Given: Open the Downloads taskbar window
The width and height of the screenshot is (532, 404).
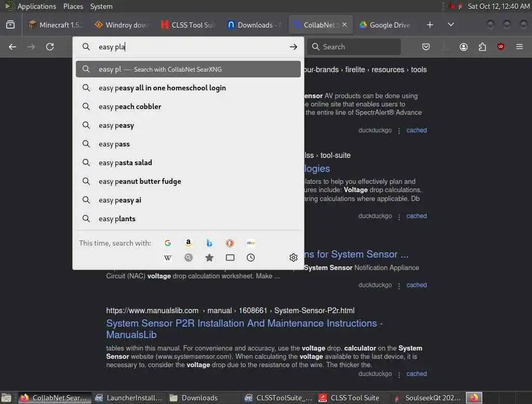Looking at the screenshot, I should [194, 398].
